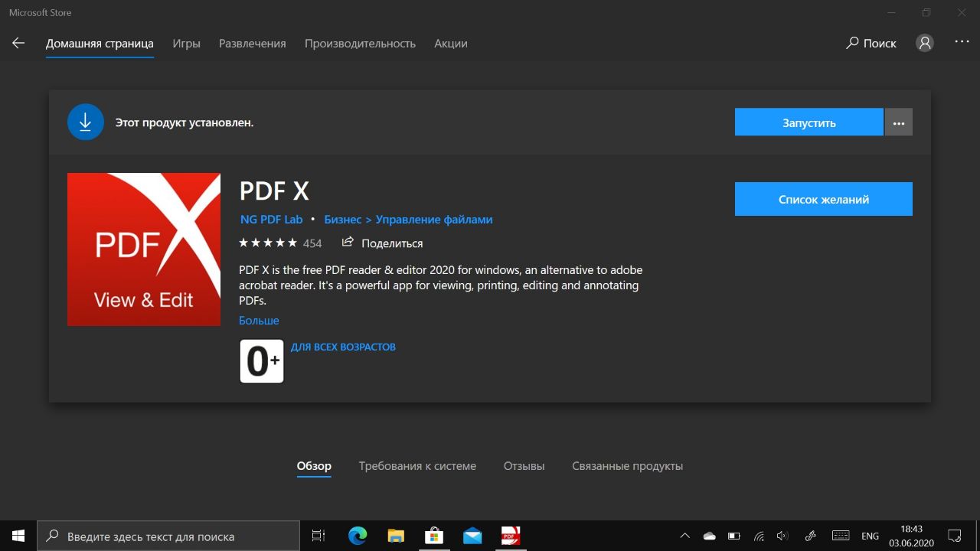Switch to Связанные продукты tab

[628, 466]
